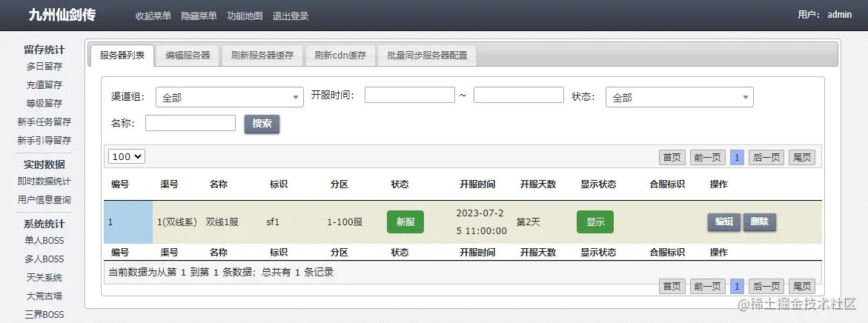The image size is (868, 323).
Task: Switch to 批量同步服务器配置 tab
Action: tap(427, 56)
